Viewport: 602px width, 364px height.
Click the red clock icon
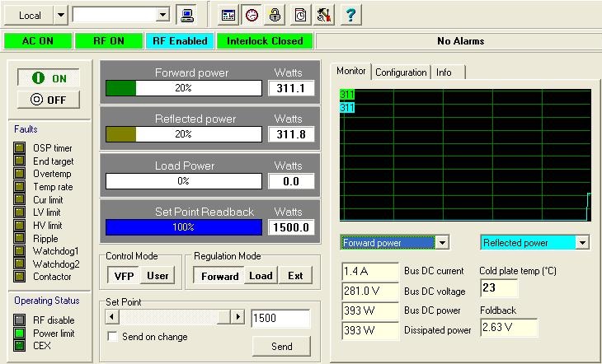click(252, 15)
